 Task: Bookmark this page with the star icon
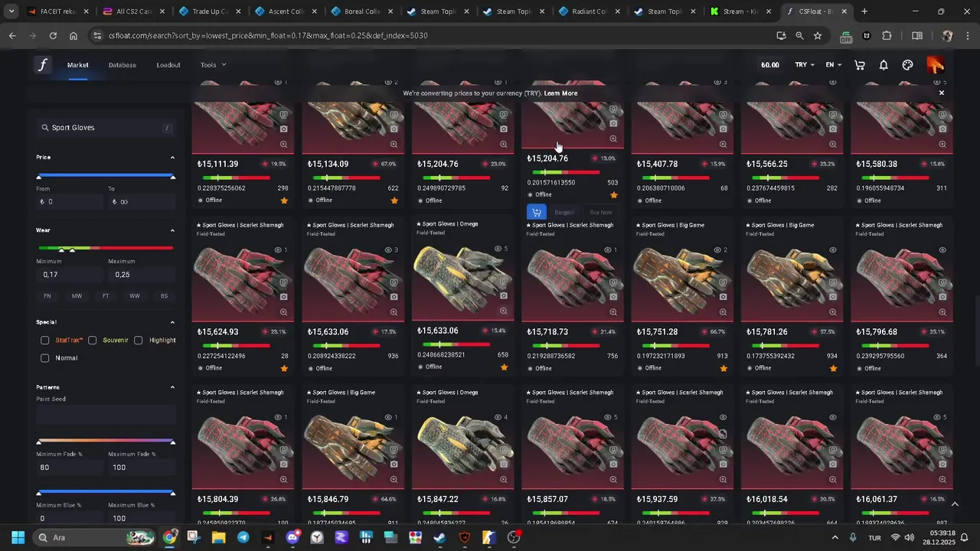(x=818, y=35)
